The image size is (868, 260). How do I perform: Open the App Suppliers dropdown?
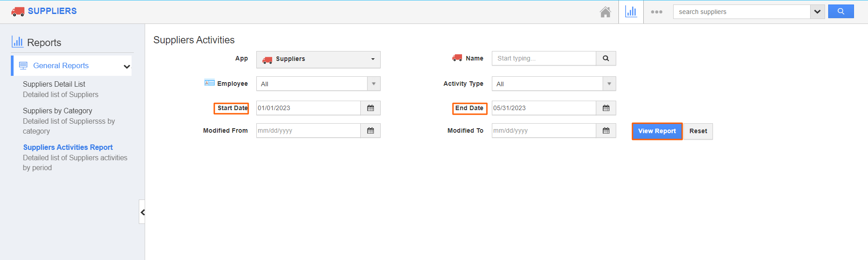[318, 59]
